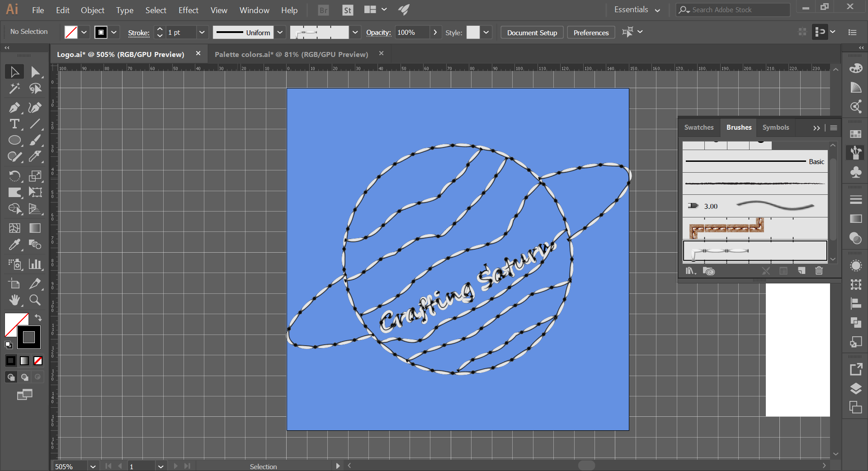Activate the Hand tool
Screen dimensions: 868x471
[x=14, y=300]
